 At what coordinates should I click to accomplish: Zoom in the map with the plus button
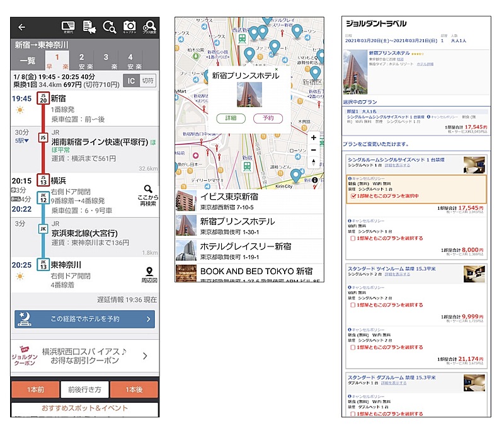pyautogui.click(x=313, y=137)
